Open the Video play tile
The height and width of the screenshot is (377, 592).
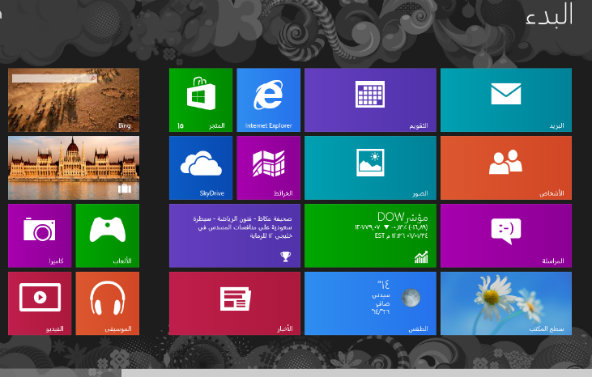[40, 303]
